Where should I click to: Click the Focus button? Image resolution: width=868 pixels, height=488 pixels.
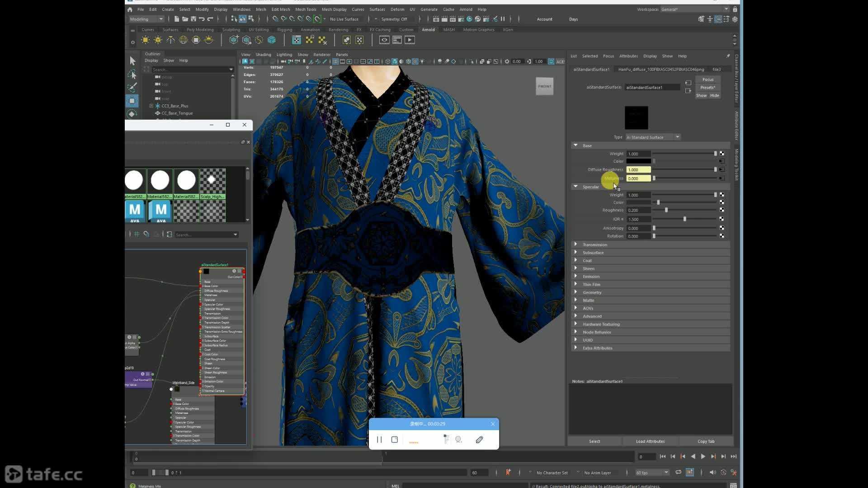708,80
